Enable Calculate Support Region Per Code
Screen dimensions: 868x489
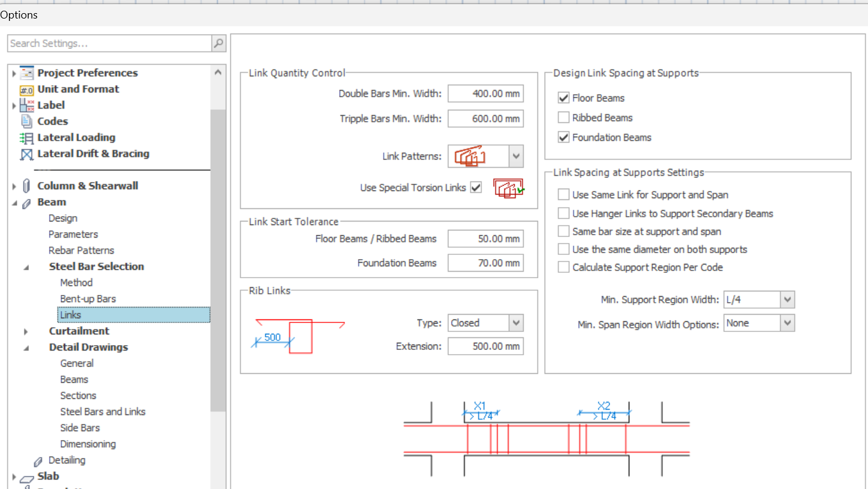pos(564,267)
